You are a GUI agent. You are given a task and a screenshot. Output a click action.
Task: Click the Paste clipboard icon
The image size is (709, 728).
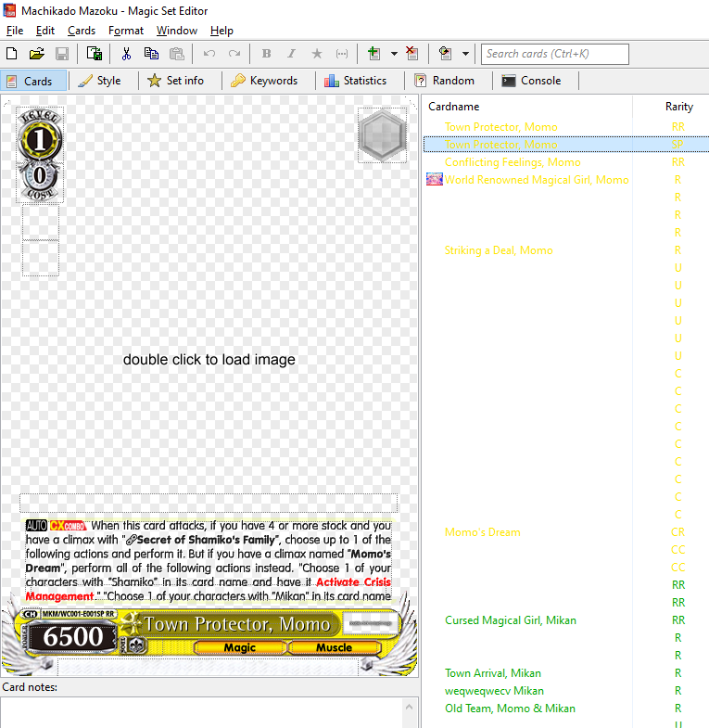[177, 54]
